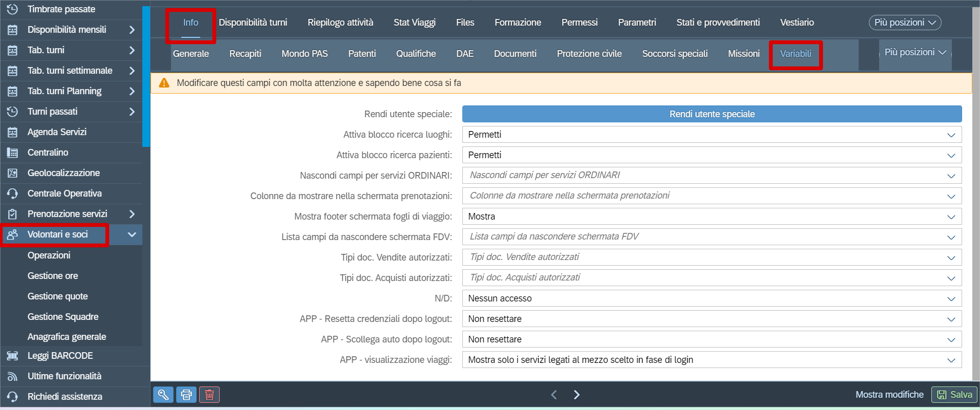Go to next record with right arrow
Viewport: 980px width, 410px height.
click(577, 395)
